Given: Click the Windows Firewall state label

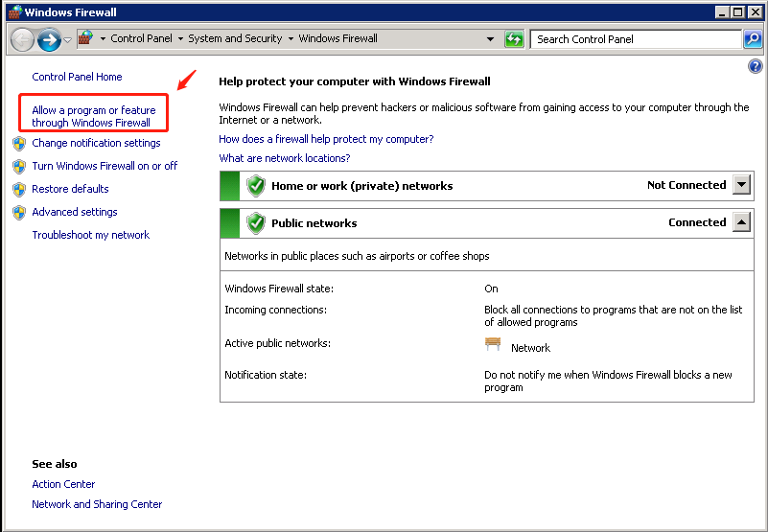Looking at the screenshot, I should point(279,289).
